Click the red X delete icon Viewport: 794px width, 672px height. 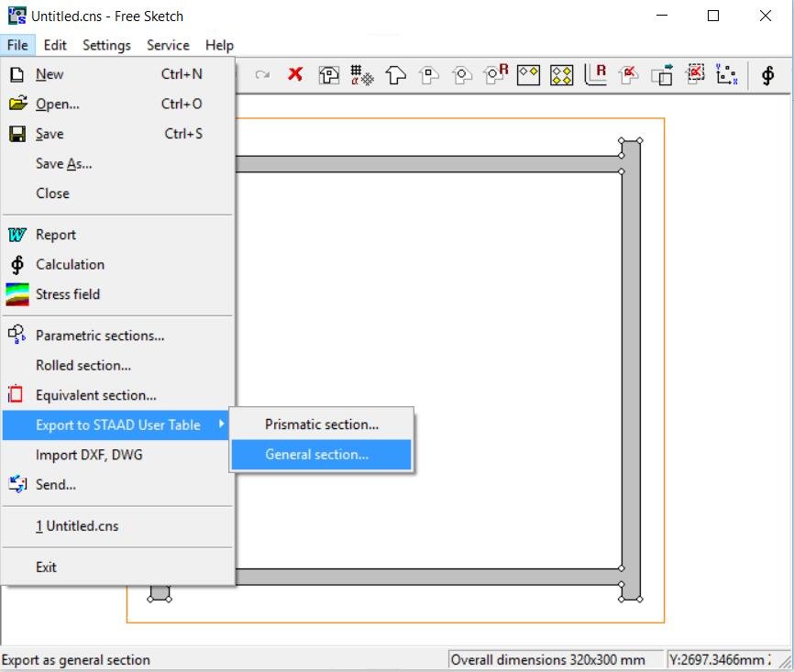tap(295, 75)
